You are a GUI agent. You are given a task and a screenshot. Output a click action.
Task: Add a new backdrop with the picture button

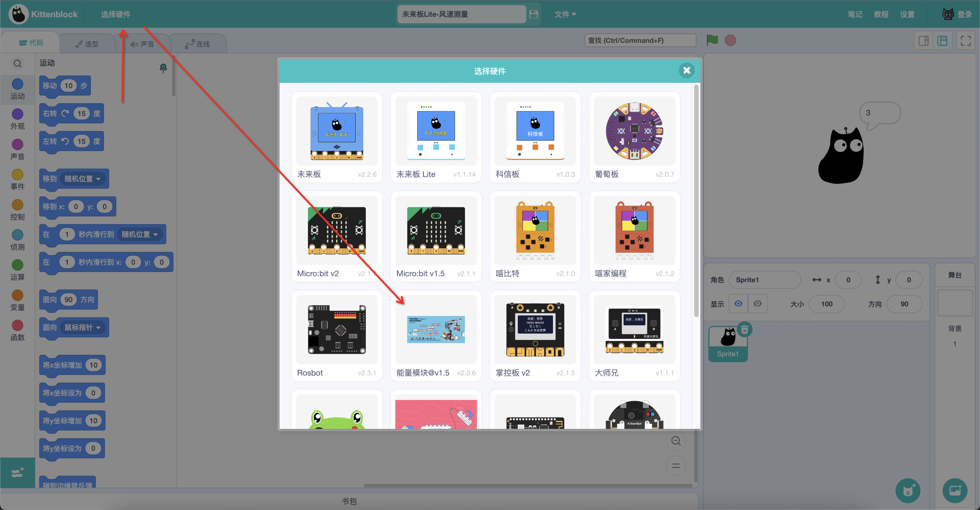coord(954,491)
